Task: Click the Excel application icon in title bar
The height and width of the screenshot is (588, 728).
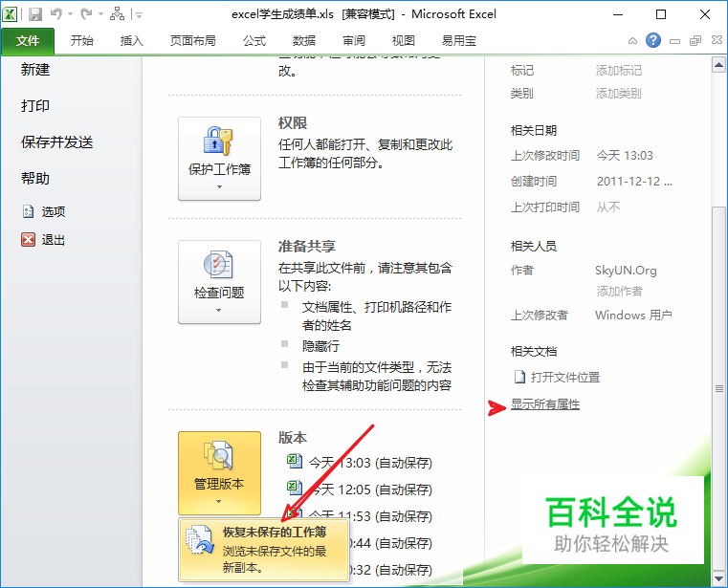Action: point(10,14)
